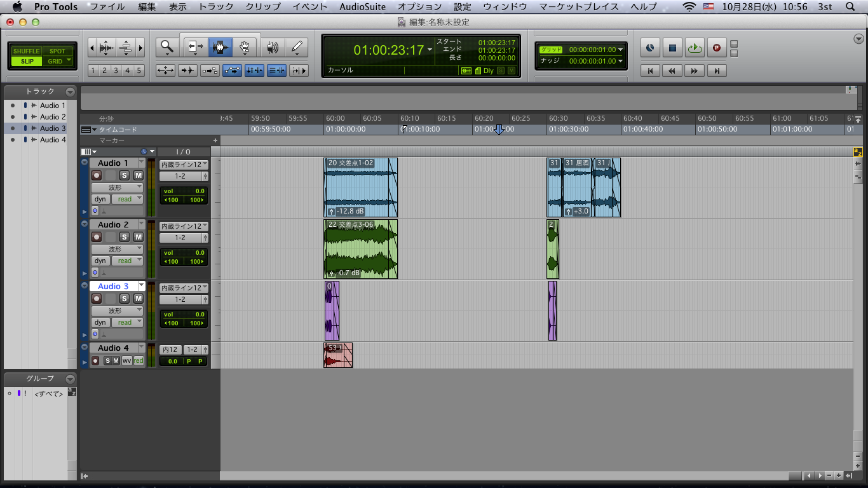
Task: Select the Selector waveform tool
Action: click(x=220, y=47)
